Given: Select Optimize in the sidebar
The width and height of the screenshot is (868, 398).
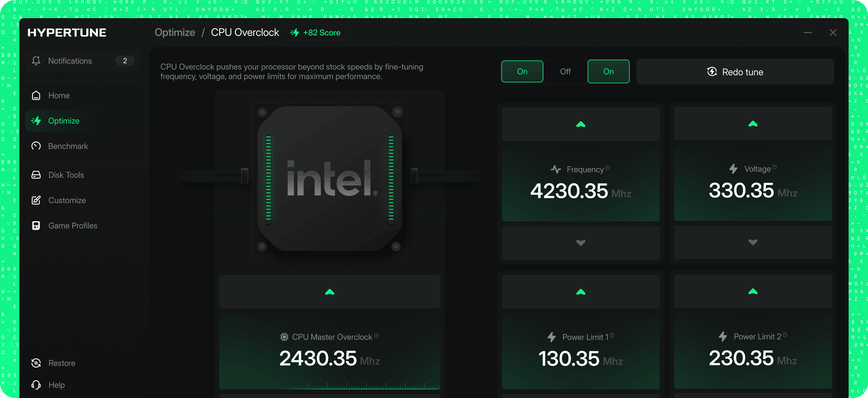Looking at the screenshot, I should [83, 121].
